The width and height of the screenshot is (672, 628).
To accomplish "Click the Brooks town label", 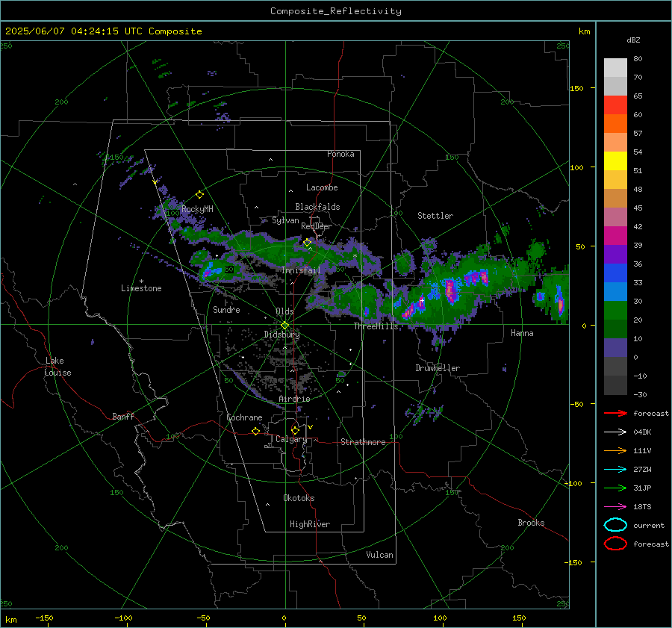I will (x=531, y=523).
